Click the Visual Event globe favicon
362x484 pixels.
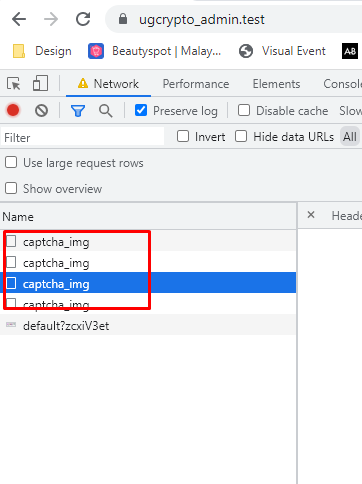[246, 51]
